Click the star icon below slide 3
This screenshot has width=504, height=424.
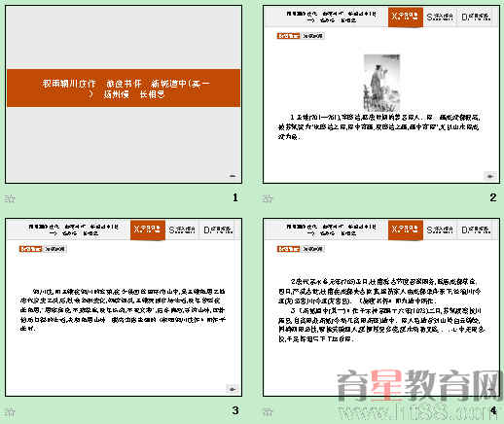(10, 412)
